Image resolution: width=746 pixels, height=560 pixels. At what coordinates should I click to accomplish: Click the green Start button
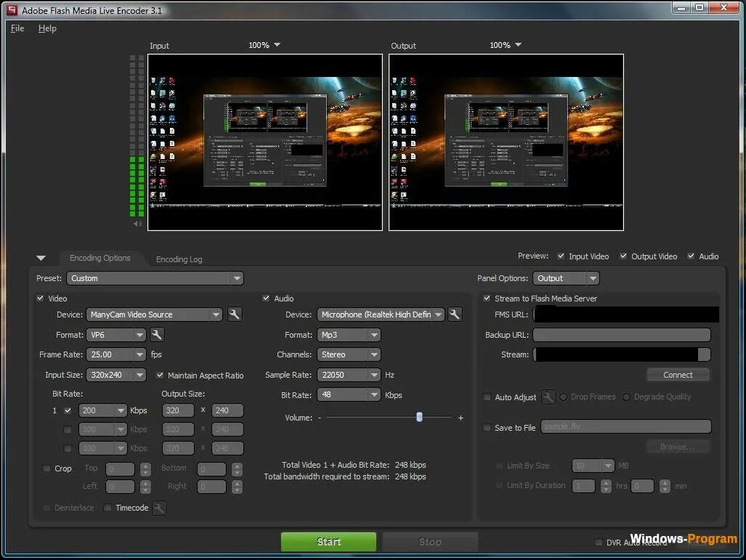coord(329,541)
